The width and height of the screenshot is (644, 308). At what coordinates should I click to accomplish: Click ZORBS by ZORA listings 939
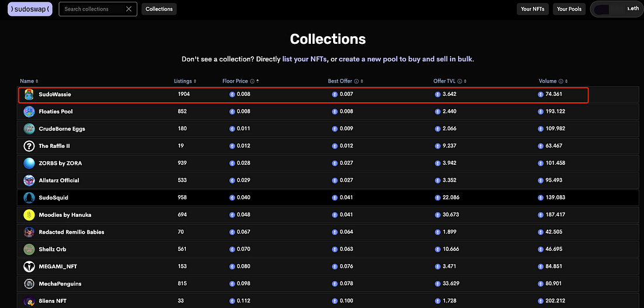[x=182, y=164]
